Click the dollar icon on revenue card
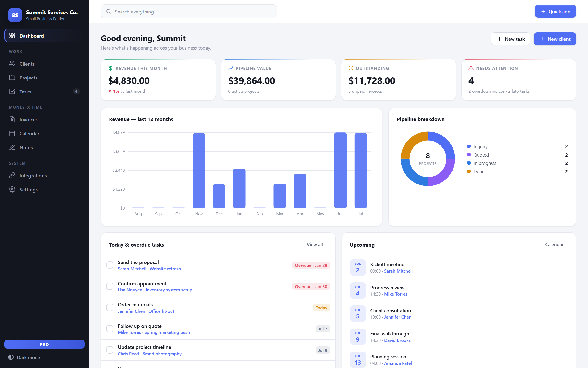 click(x=110, y=68)
